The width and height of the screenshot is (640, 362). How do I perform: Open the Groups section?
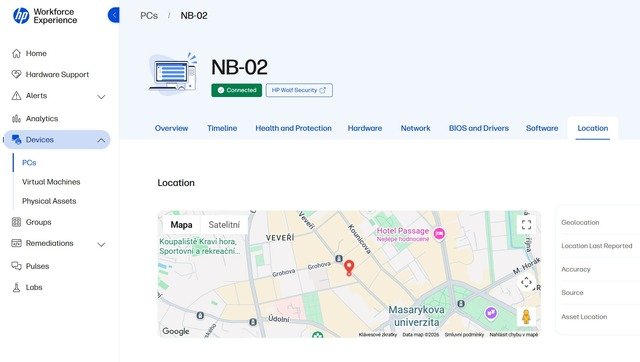(38, 222)
